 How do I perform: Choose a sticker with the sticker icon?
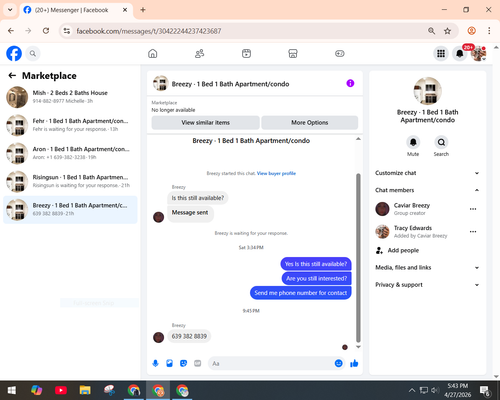coord(183,363)
